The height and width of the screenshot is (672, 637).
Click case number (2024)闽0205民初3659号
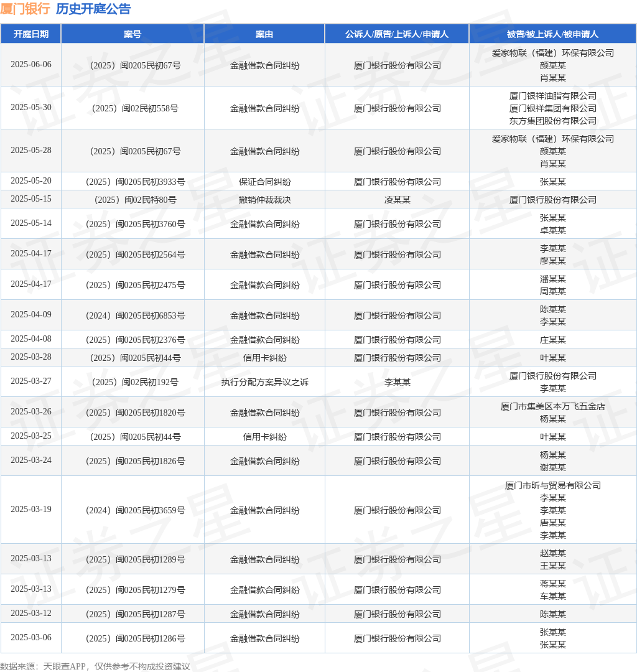pyautogui.click(x=136, y=510)
